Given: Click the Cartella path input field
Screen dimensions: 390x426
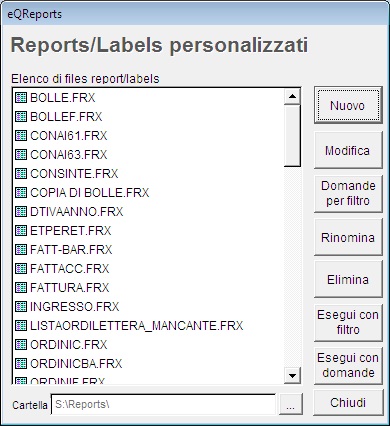Looking at the screenshot, I should tap(163, 404).
